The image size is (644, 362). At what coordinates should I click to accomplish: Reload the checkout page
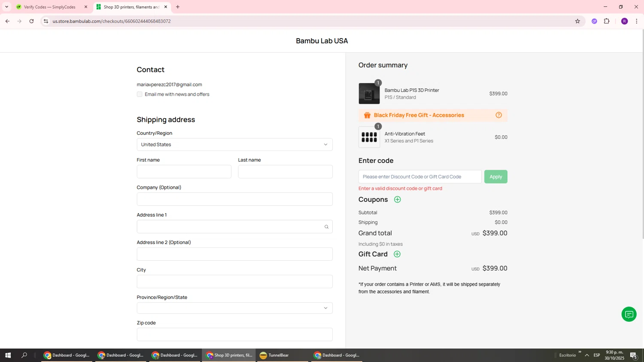(31, 21)
